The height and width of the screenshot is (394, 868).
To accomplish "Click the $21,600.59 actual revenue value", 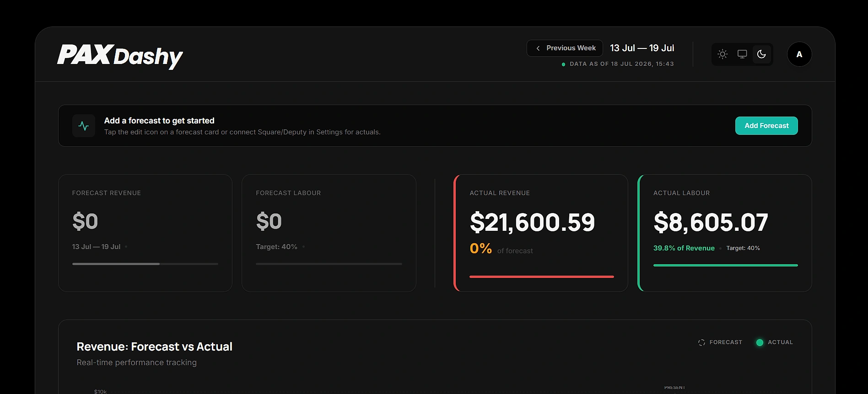I will (x=532, y=223).
